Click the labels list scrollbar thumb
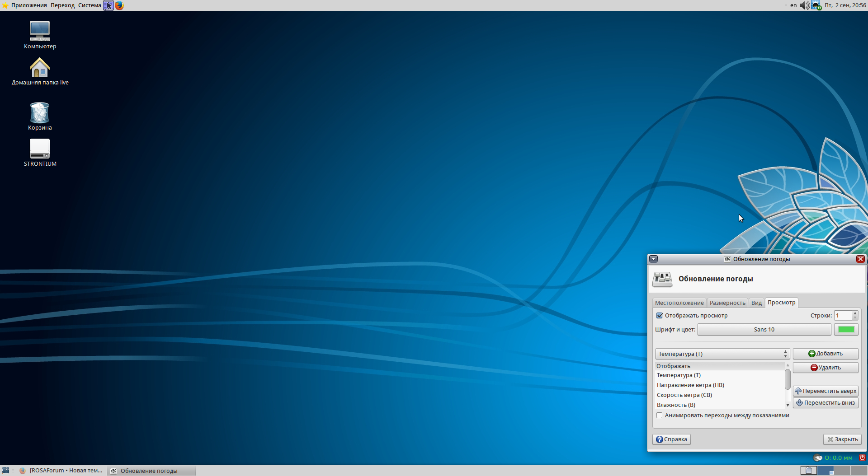Screen dimensions: 868x476 (x=788, y=379)
